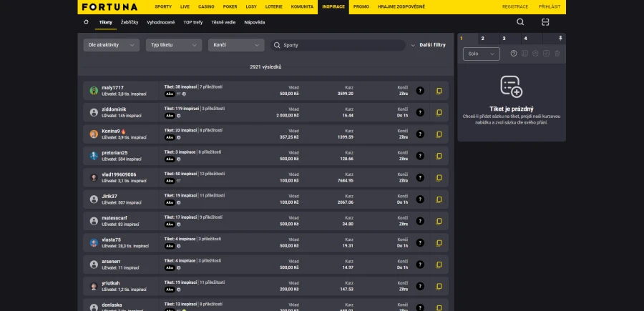Open LOTERIE in the top menu
Image resolution: width=644 pixels, height=311 pixels.
273,7
